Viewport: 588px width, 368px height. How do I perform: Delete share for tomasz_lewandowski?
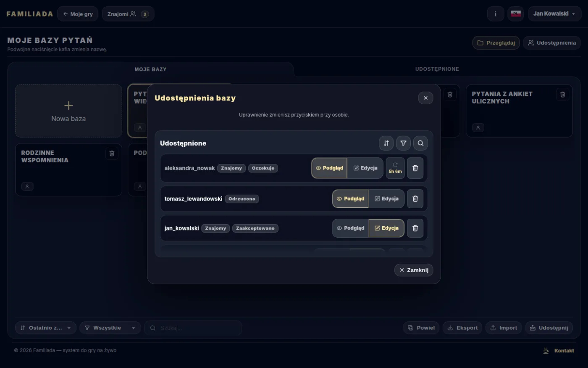click(415, 199)
